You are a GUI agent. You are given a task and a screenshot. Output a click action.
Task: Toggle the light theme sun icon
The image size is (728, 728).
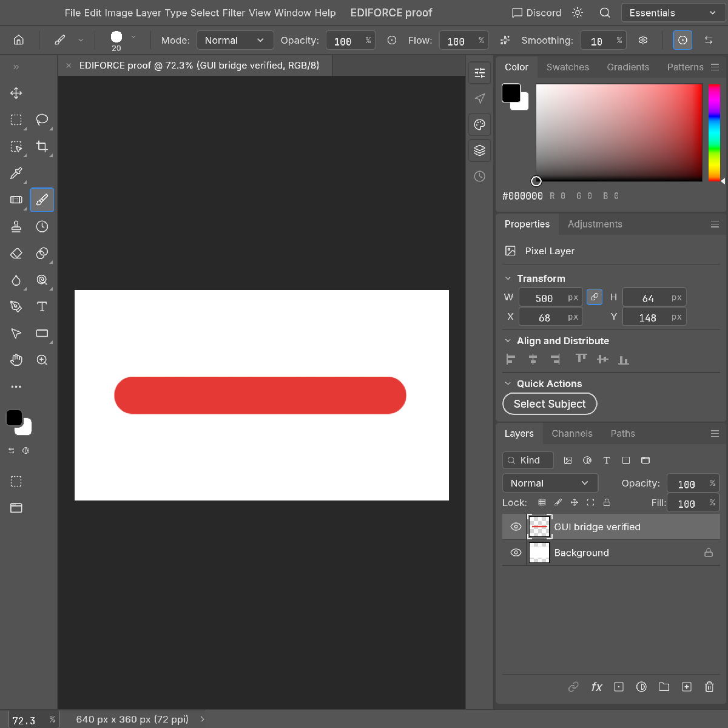click(578, 13)
